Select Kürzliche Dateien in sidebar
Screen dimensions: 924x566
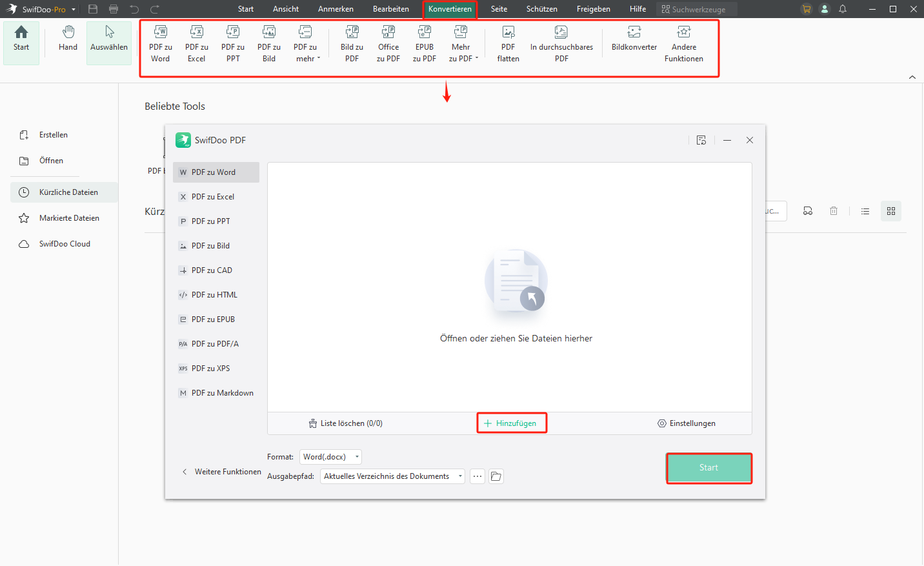[x=64, y=192]
